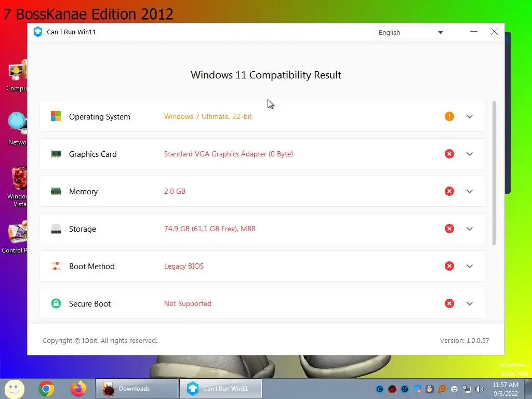Click the Windows logo icon beside Operating System

click(x=56, y=116)
